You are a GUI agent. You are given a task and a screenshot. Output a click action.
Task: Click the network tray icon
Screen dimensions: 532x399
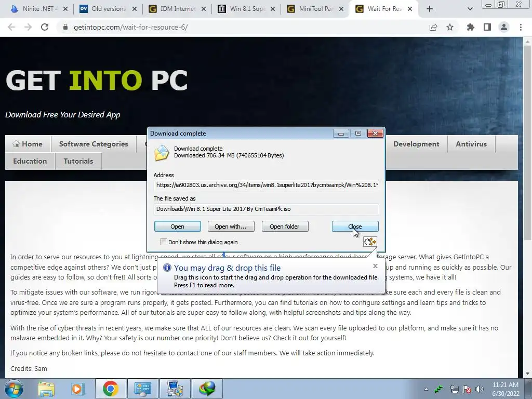(454, 389)
